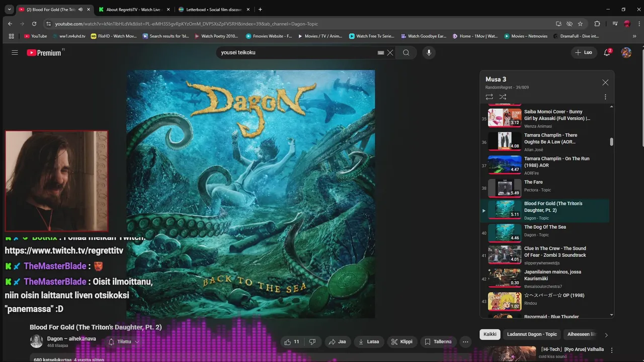This screenshot has width=644, height=362.
Task: Switch to About RegrettiTV browser tab
Action: [x=133, y=10]
